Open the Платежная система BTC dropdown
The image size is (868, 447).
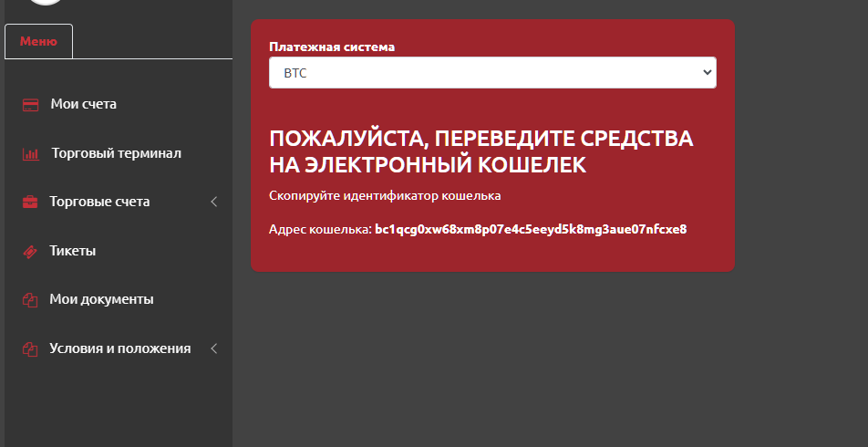492,73
